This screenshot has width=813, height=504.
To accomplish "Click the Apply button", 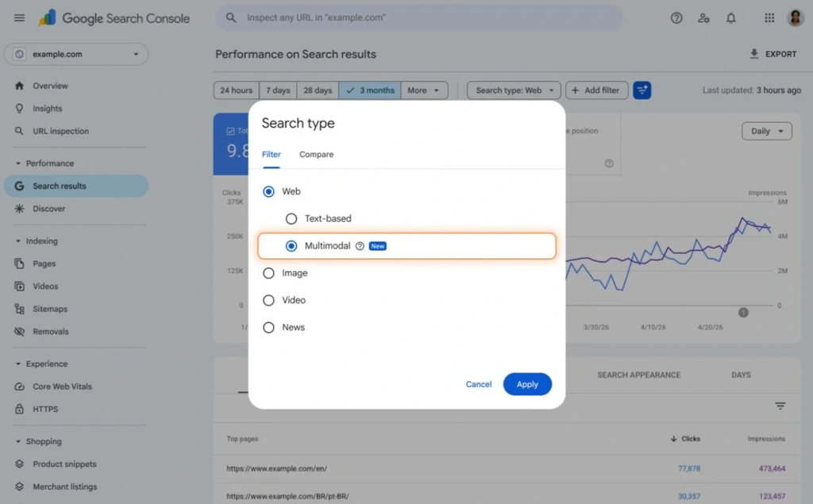I will point(527,384).
